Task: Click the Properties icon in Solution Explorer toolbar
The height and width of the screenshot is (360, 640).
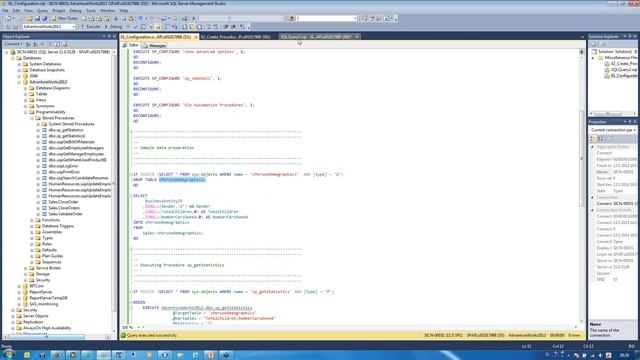Action: click(x=593, y=44)
